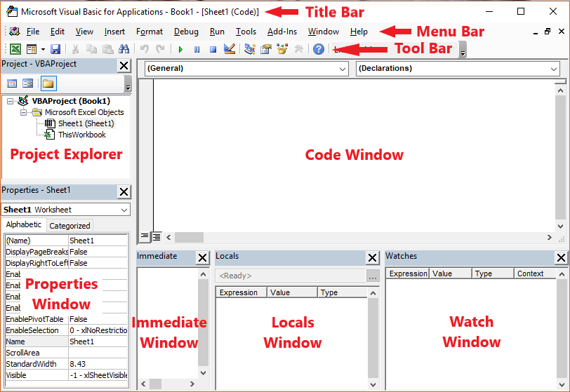This screenshot has height=392, width=570.
Task: Click the Toolbox hammer-and-wrench icon
Action: click(298, 48)
